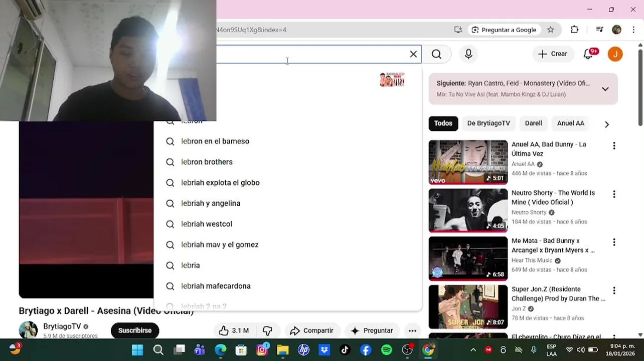Viewport: 644px width, 361px height.
Task: Open the Anuel AA channel link
Action: point(523,164)
